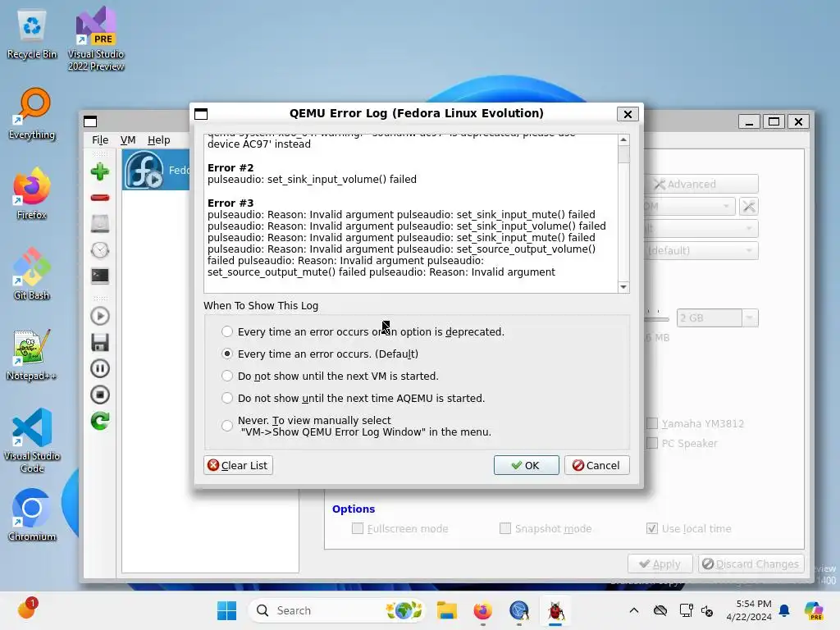Viewport: 840px width, 630px height.
Task: Confirm the error log with OK
Action: coord(526,465)
